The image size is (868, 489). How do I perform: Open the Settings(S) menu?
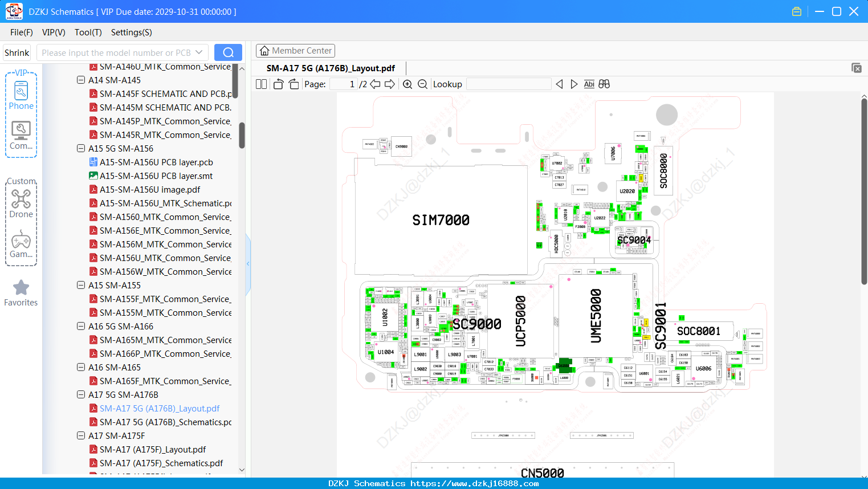coord(132,32)
